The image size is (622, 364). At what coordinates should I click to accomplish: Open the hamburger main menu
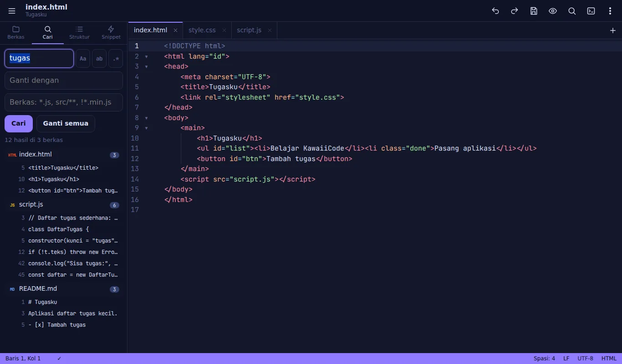[x=12, y=11]
